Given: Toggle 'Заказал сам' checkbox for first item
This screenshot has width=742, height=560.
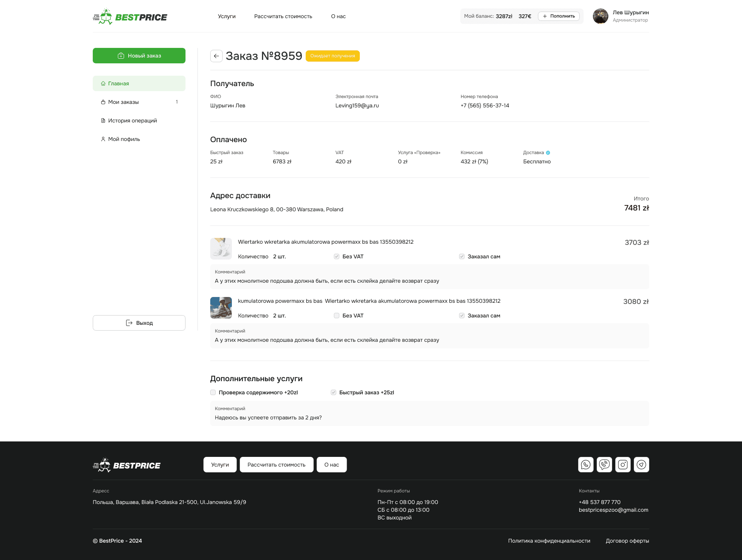Looking at the screenshot, I should pyautogui.click(x=462, y=256).
